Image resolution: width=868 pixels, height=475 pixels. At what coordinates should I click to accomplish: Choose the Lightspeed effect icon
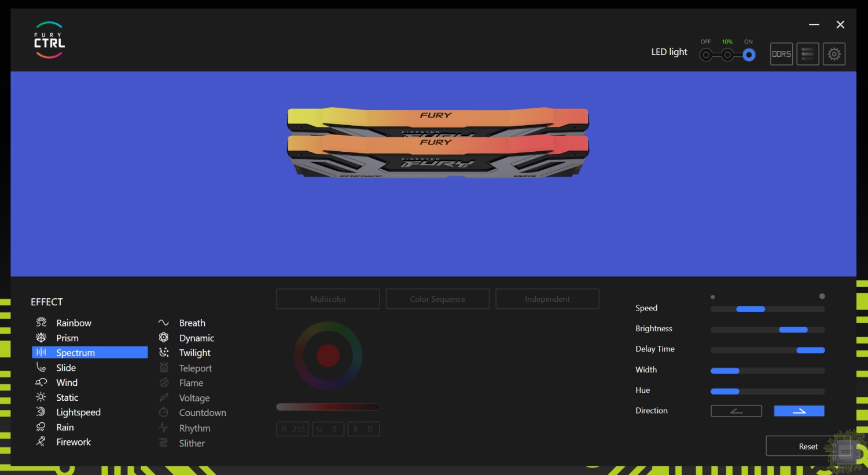(x=41, y=412)
